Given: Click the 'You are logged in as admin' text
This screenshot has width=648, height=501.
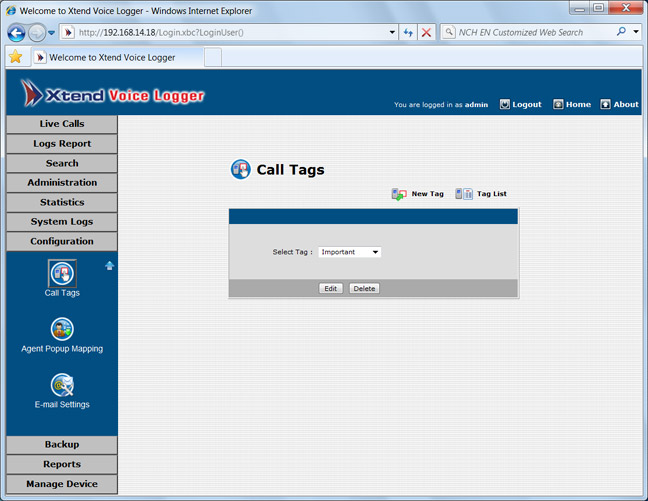Looking at the screenshot, I should 441,105.
